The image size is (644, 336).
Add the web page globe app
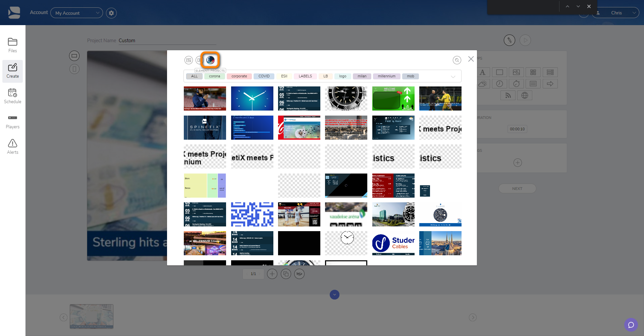point(525,95)
